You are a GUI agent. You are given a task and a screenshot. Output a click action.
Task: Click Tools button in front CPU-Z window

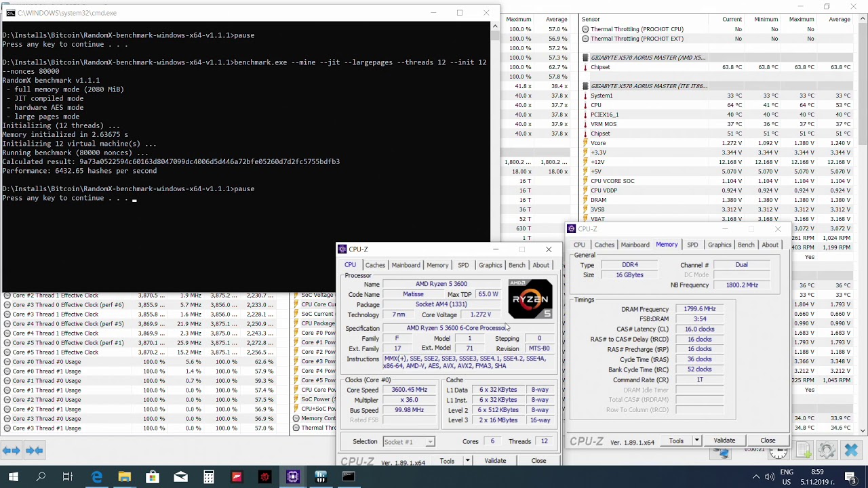447,461
